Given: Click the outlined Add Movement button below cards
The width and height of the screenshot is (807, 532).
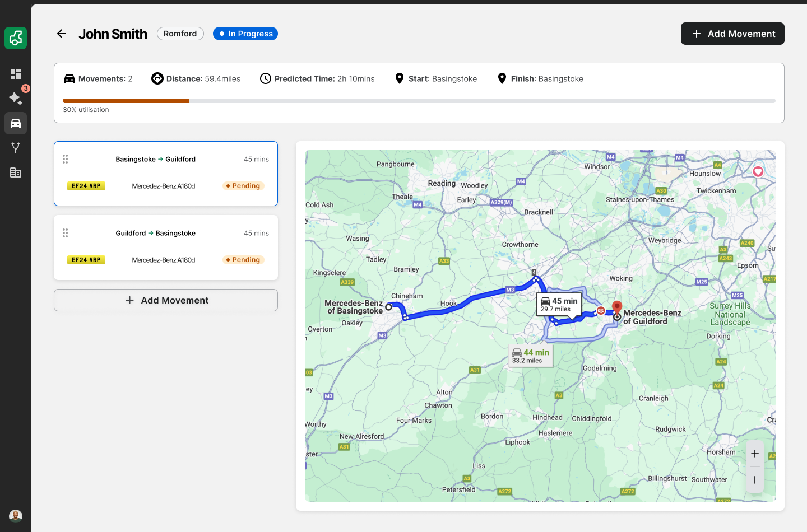Looking at the screenshot, I should coord(166,300).
